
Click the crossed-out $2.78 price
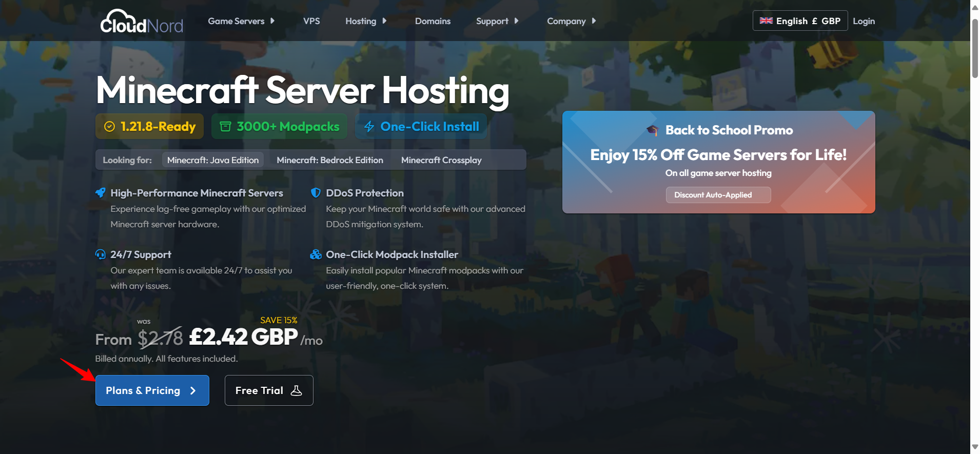[x=160, y=338]
